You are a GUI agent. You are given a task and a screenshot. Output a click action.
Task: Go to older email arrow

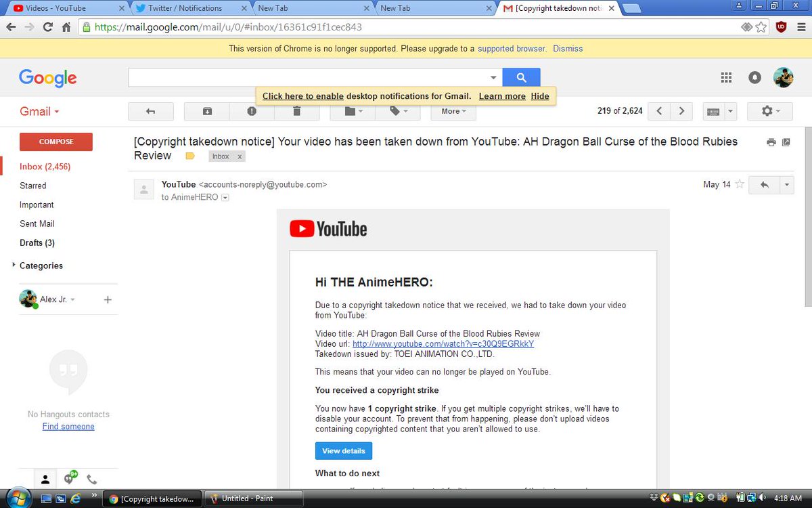tap(681, 111)
